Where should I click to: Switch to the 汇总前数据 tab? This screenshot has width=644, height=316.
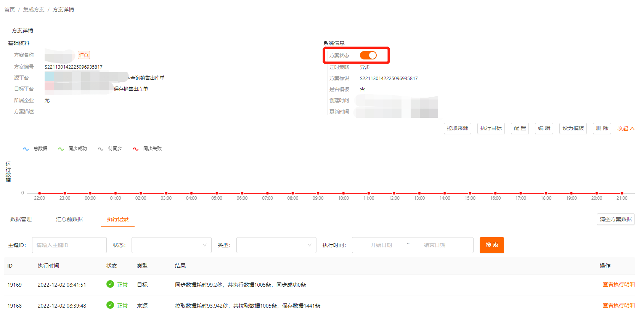pyautogui.click(x=69, y=219)
